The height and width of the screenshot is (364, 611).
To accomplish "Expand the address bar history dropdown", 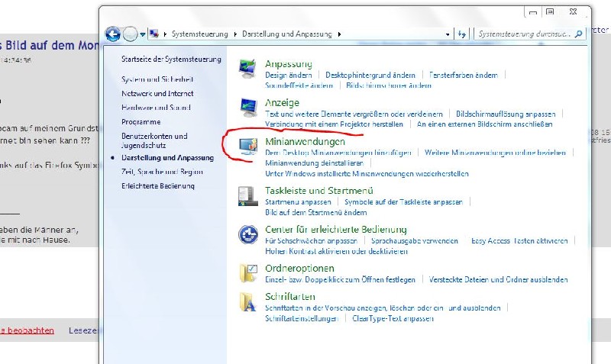I will (447, 34).
